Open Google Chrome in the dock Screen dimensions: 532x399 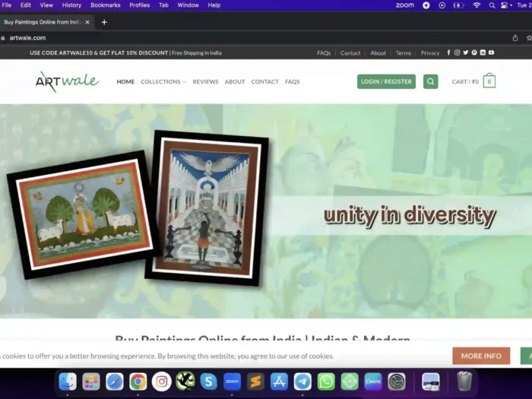tap(138, 382)
